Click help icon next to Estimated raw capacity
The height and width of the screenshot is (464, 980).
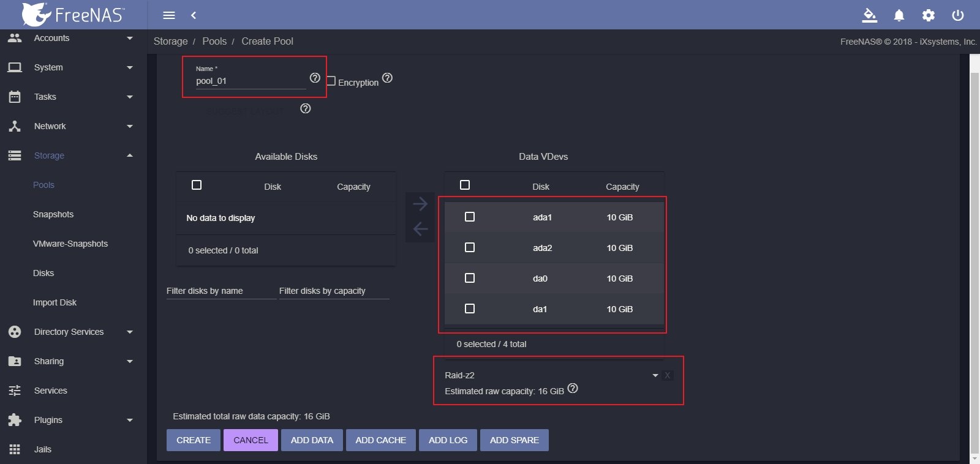coord(573,389)
